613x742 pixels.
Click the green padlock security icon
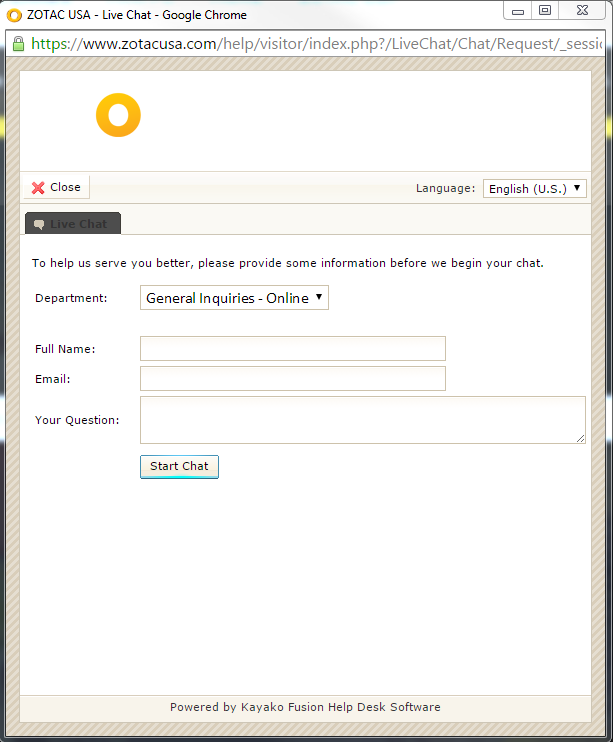click(18, 44)
